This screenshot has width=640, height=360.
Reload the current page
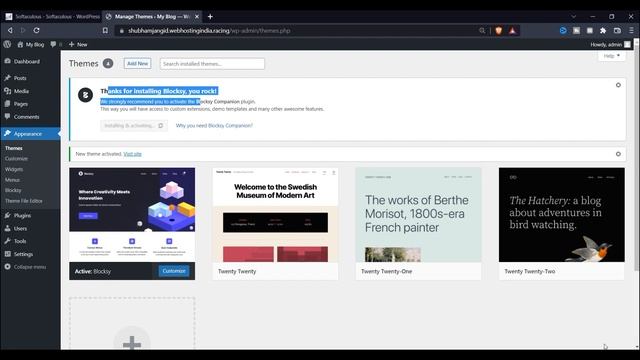click(x=36, y=31)
